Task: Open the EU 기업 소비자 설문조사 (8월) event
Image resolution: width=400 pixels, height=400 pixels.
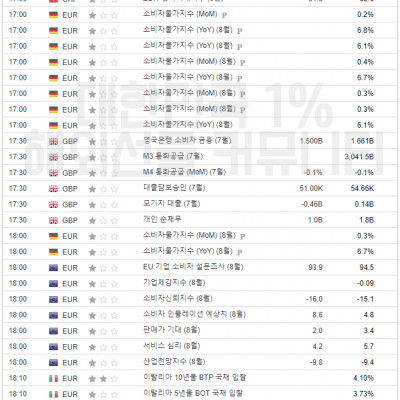Action: tap(193, 267)
